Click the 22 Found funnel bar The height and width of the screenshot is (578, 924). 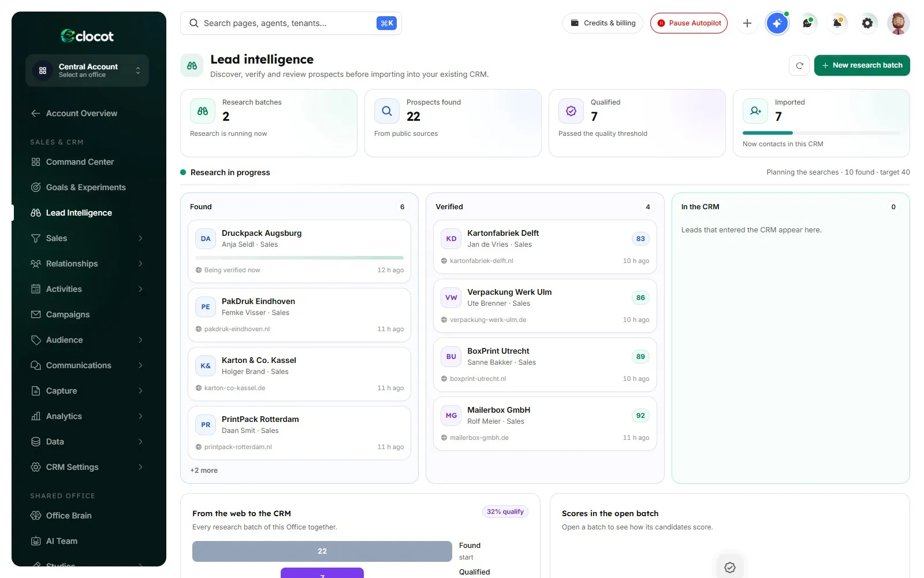pos(322,551)
